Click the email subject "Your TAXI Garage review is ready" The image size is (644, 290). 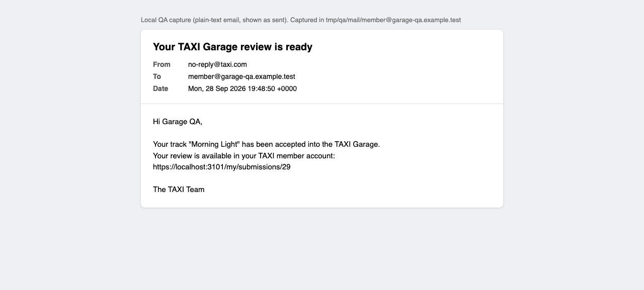click(232, 47)
